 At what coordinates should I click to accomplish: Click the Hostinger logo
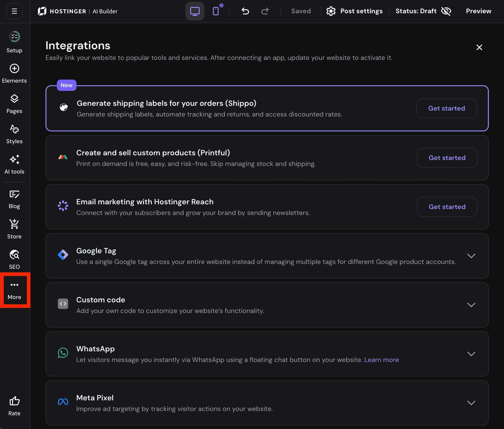tap(62, 11)
